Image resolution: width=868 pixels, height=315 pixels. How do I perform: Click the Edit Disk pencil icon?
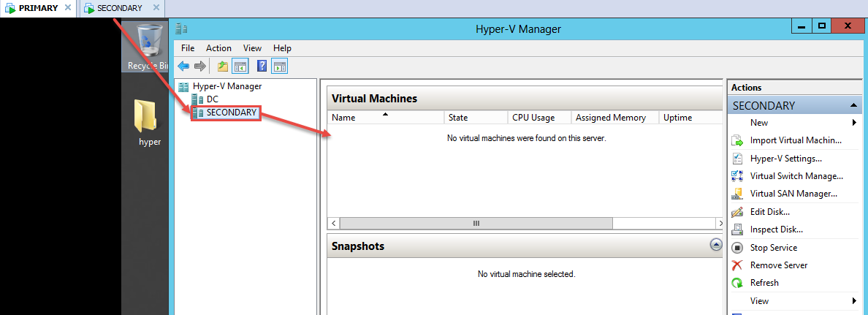[x=736, y=211]
